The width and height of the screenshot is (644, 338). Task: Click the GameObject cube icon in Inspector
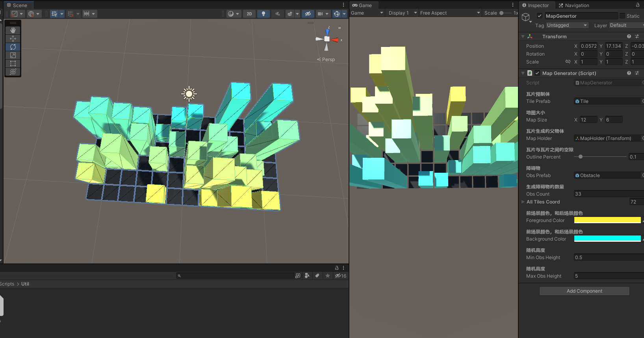click(526, 17)
